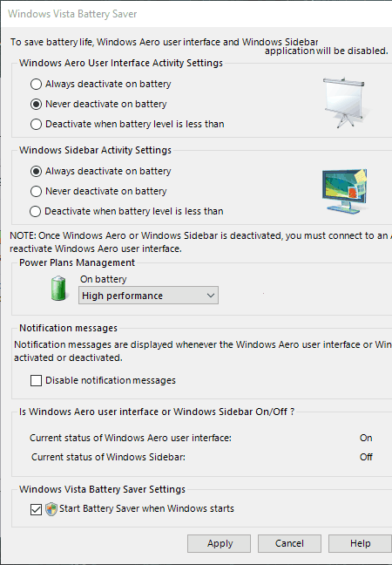Click 'Power Plans Management' group title

77,262
